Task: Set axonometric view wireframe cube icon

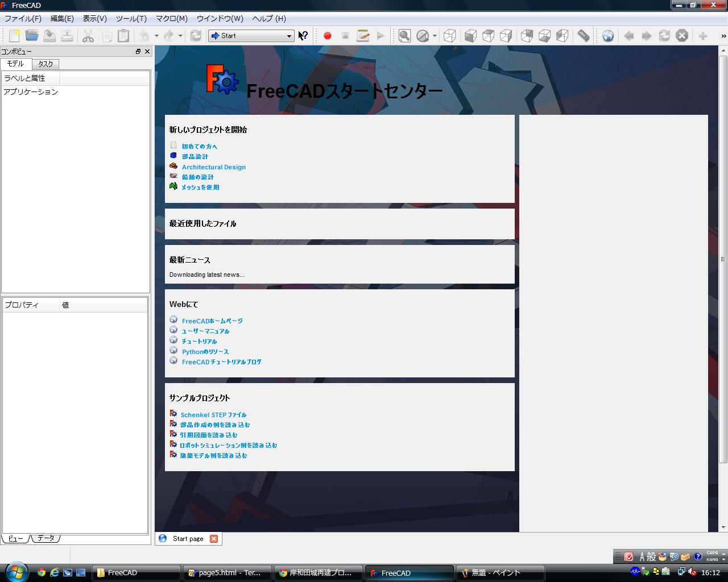Action: pos(449,36)
